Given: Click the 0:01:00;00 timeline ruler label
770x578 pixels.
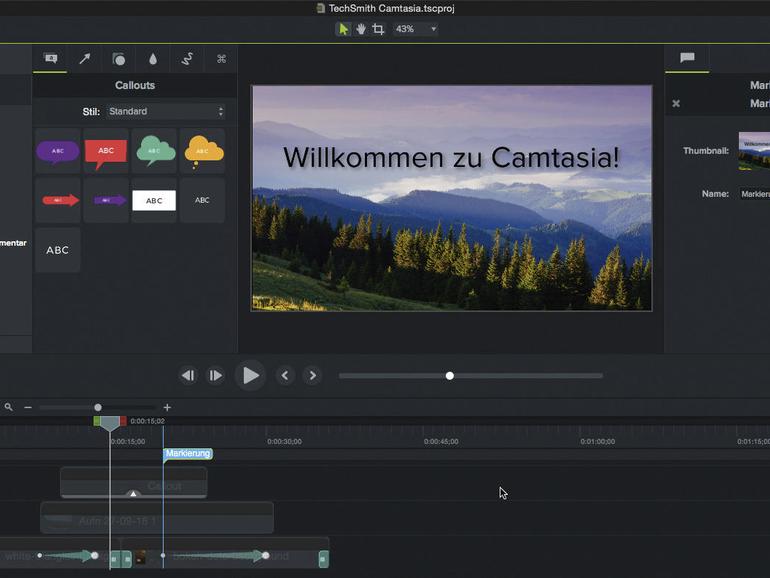Looking at the screenshot, I should coord(598,441).
